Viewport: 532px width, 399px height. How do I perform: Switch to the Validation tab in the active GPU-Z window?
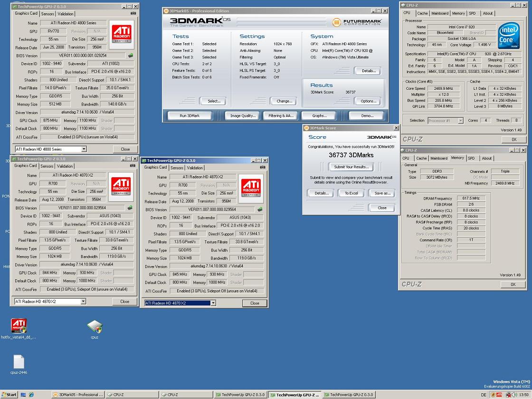[x=195, y=168]
